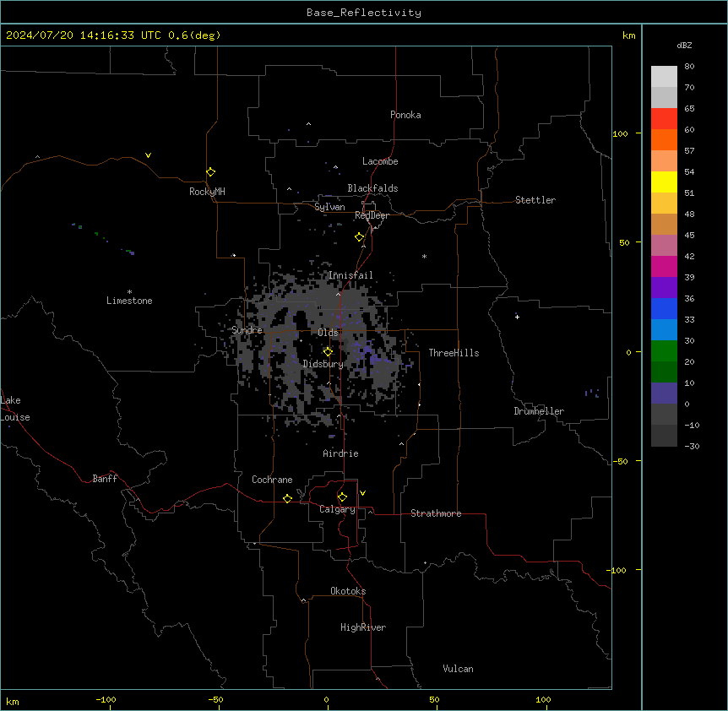Click the Calgary city label

point(337,509)
